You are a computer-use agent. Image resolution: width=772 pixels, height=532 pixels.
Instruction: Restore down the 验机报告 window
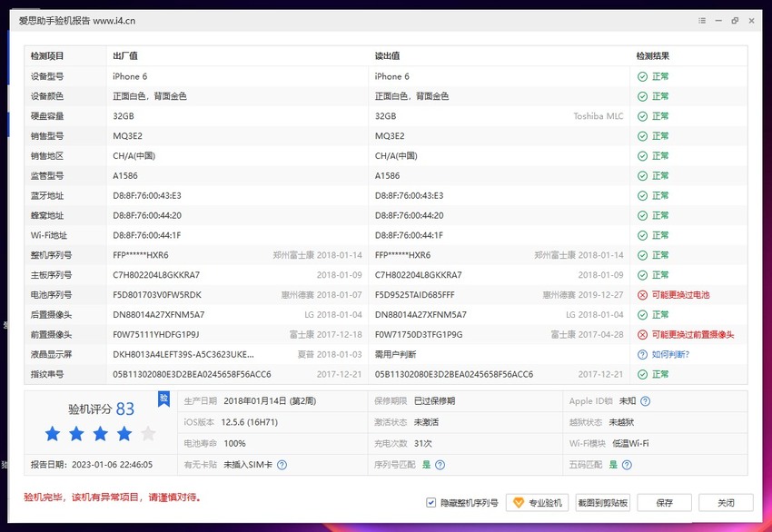click(735, 21)
